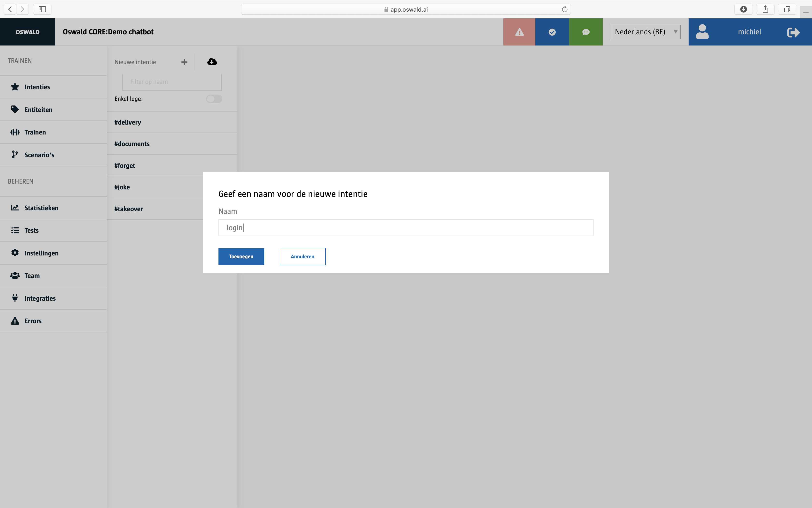Select the #documents intent
The image size is (812, 508).
(172, 144)
